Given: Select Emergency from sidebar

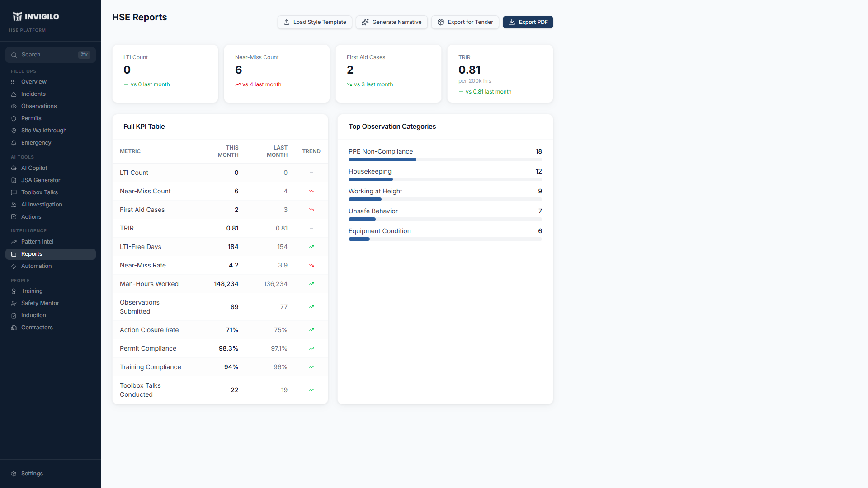Looking at the screenshot, I should pos(51,143).
